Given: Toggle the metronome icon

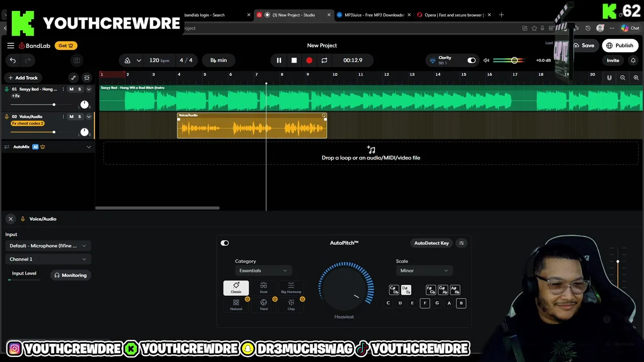Looking at the screenshot, I should [x=127, y=60].
